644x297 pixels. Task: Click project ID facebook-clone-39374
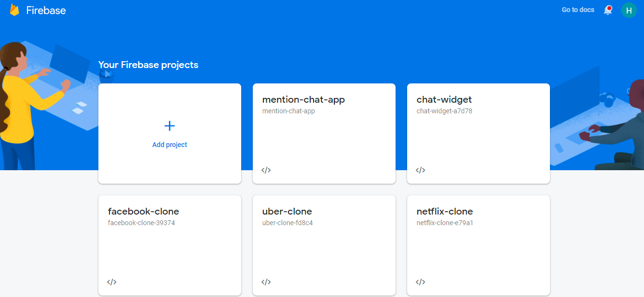tap(141, 223)
